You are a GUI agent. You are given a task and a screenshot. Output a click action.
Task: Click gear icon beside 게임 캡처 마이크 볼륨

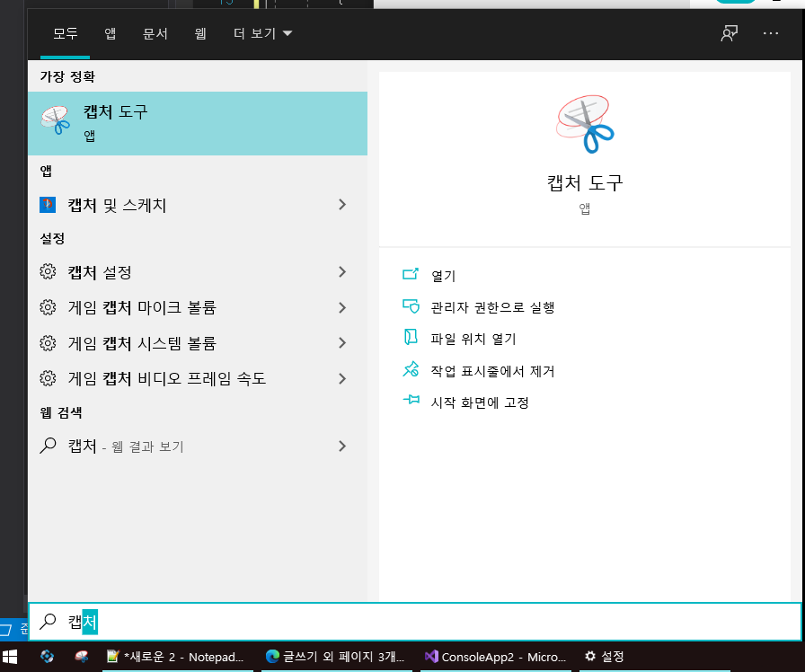48,307
